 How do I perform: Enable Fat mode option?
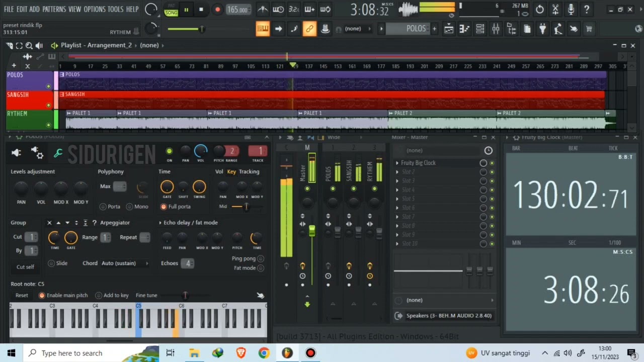point(261,268)
